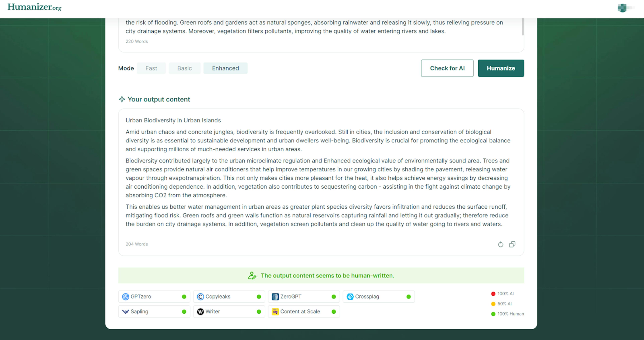
Task: Click the green 100% Human legend dot
Action: click(x=493, y=314)
